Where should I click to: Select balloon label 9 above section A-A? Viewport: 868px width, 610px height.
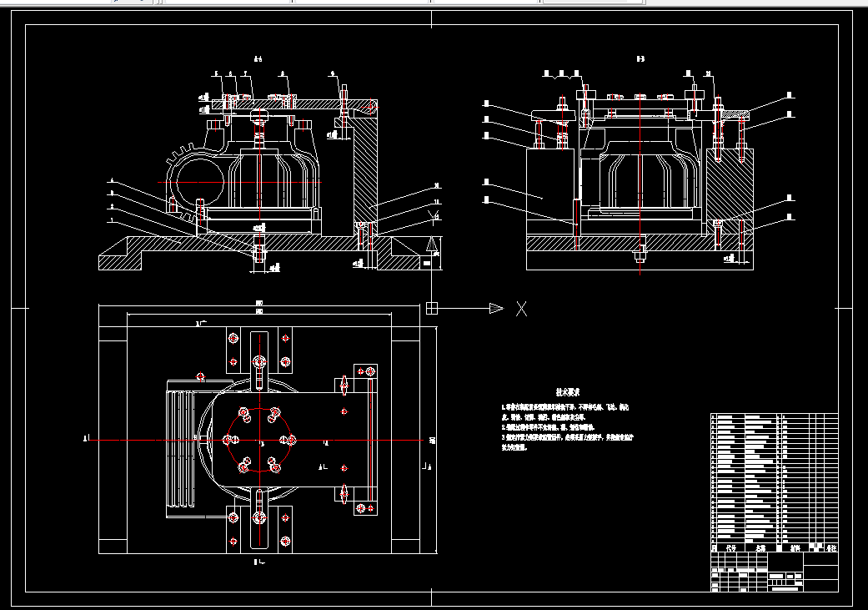click(333, 73)
